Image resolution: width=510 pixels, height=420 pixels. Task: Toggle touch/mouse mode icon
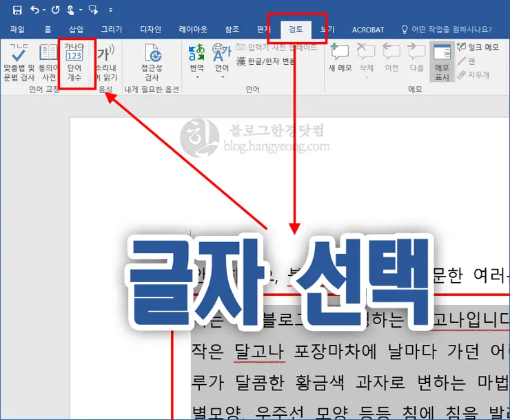pyautogui.click(x=70, y=10)
